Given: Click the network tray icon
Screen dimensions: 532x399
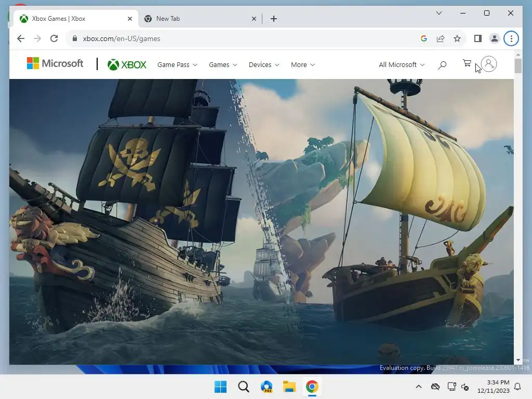Looking at the screenshot, I should point(451,387).
